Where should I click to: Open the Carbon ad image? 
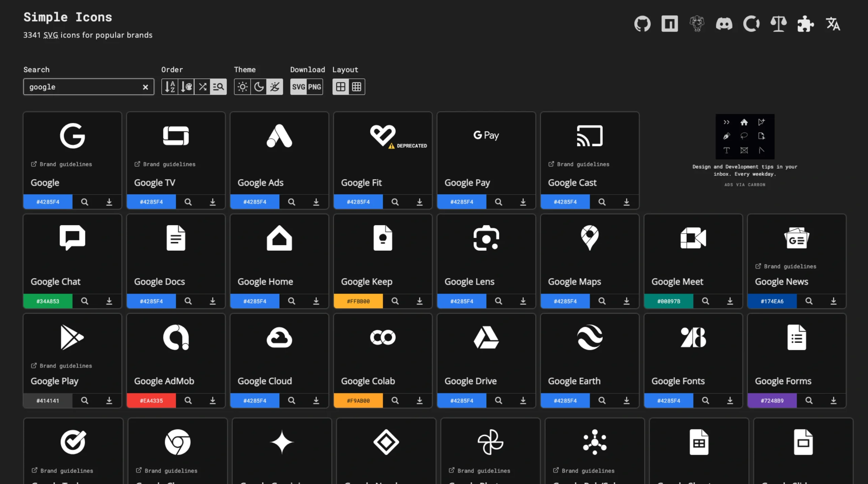click(x=745, y=136)
